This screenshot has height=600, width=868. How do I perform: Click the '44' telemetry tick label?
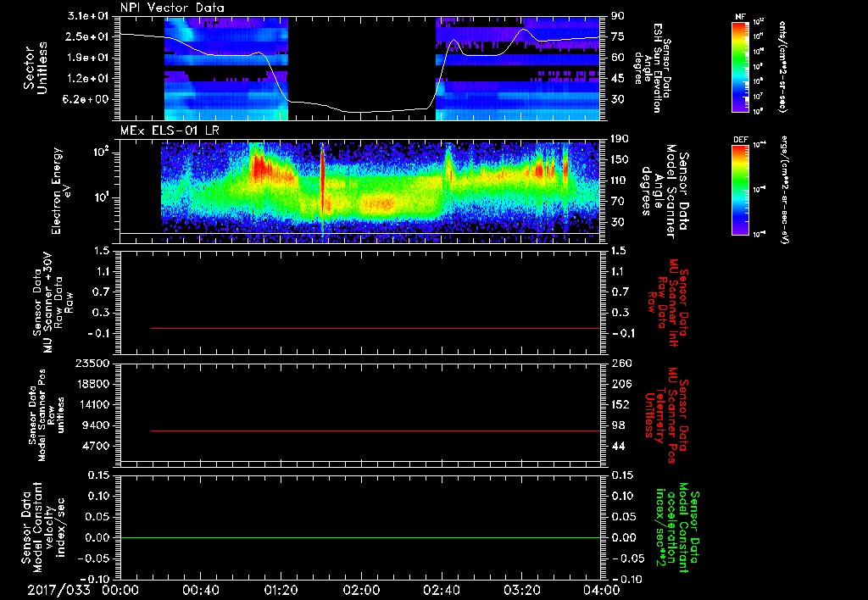pos(618,446)
